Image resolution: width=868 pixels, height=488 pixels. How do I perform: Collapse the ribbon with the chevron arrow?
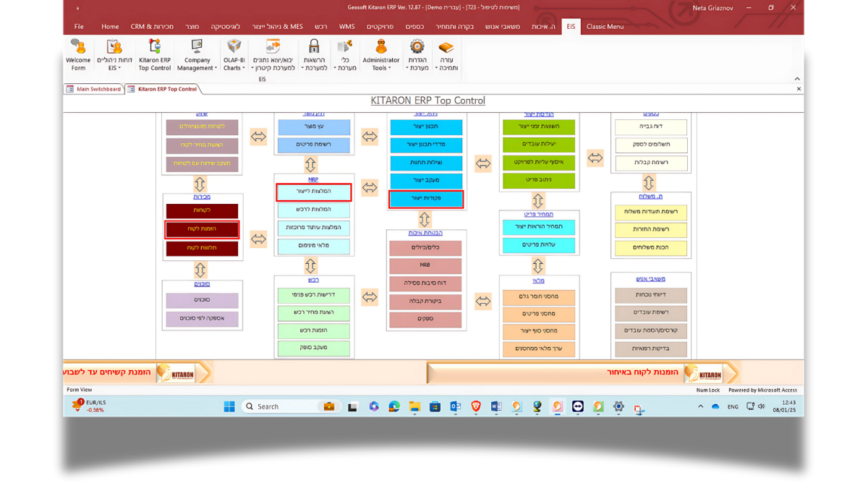[797, 79]
